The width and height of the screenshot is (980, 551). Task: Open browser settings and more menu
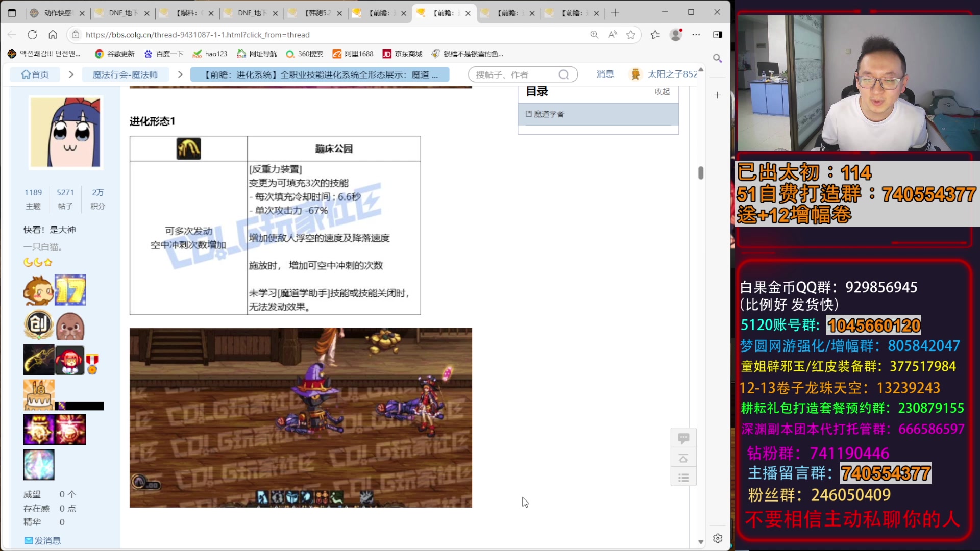pos(696,35)
